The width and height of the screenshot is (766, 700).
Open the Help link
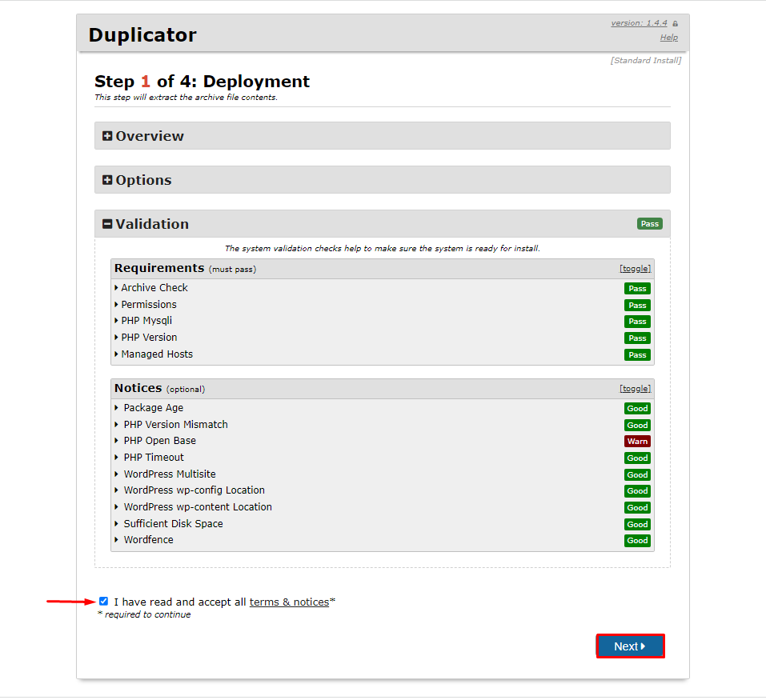(x=668, y=38)
